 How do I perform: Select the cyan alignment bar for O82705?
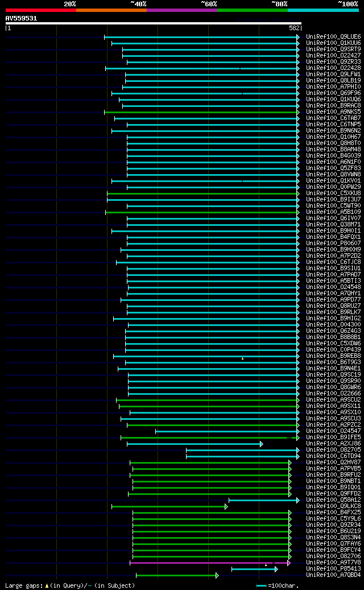(242, 450)
